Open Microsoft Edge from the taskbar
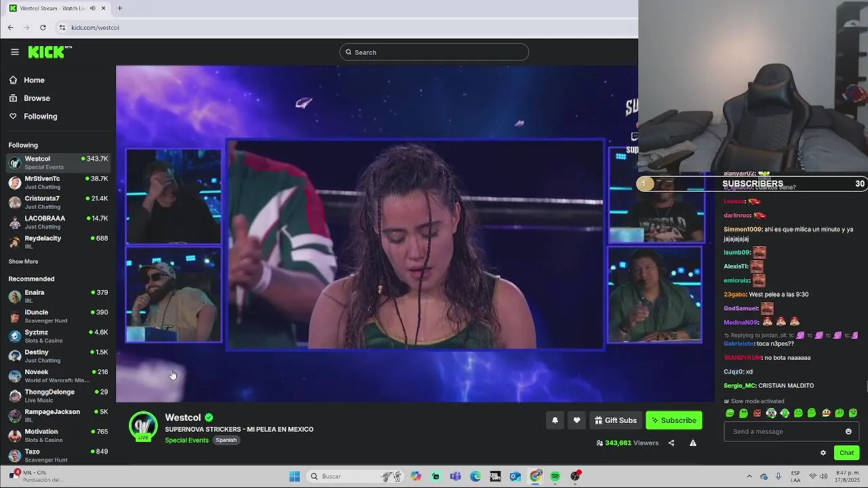The width and height of the screenshot is (868, 488). [x=475, y=476]
